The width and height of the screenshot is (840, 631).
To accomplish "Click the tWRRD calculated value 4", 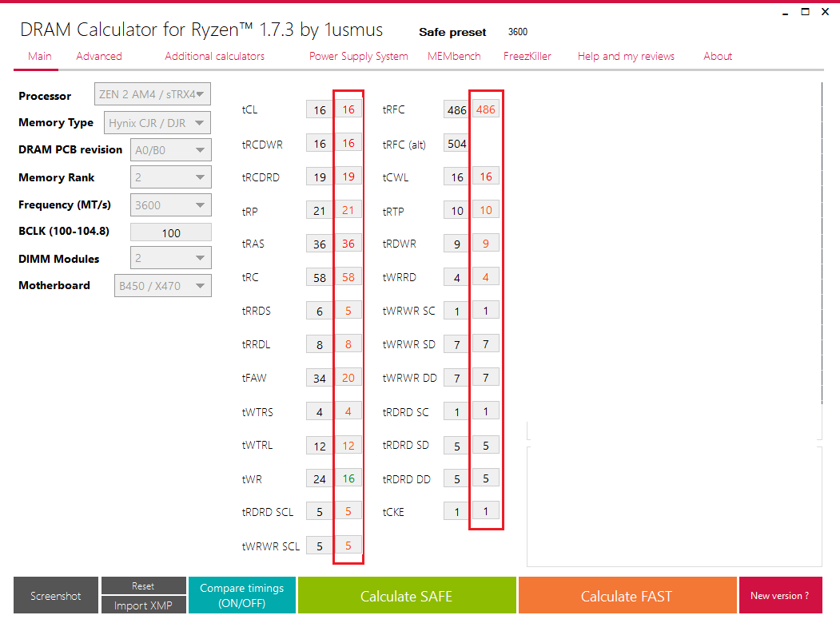I will click(457, 278).
